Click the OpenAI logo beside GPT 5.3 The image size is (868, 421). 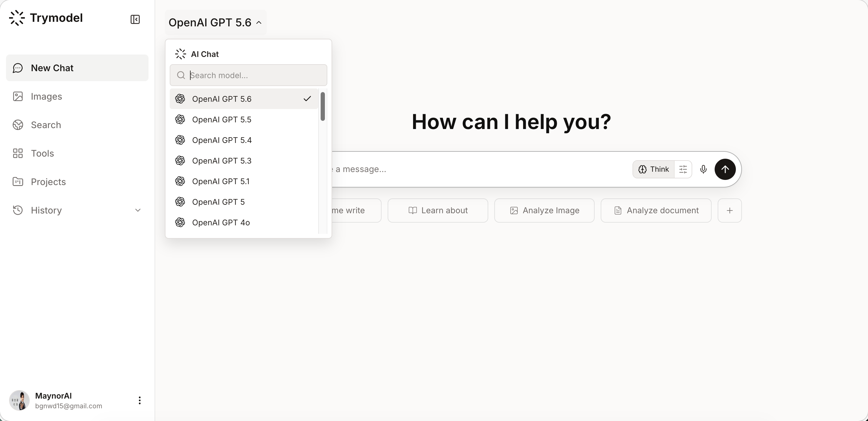pyautogui.click(x=180, y=161)
